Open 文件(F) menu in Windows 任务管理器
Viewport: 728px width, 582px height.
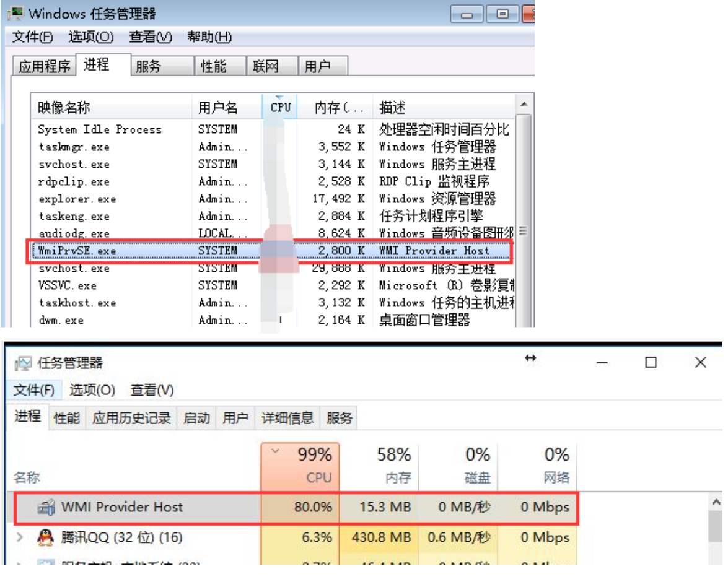click(x=32, y=37)
